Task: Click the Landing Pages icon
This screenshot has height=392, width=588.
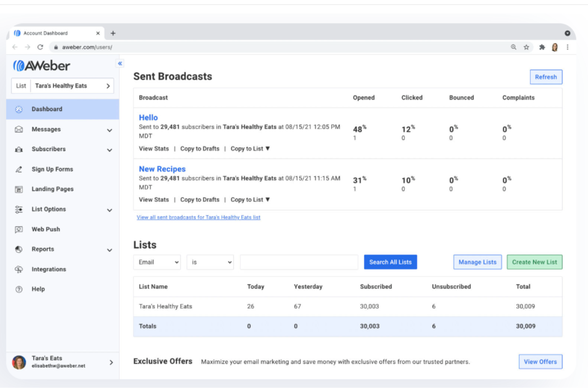Action: point(19,189)
